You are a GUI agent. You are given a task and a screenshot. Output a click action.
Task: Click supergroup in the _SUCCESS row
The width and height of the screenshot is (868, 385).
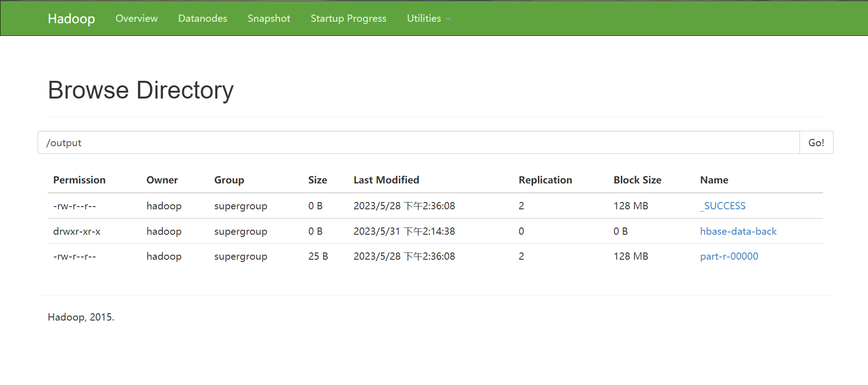[x=241, y=206]
